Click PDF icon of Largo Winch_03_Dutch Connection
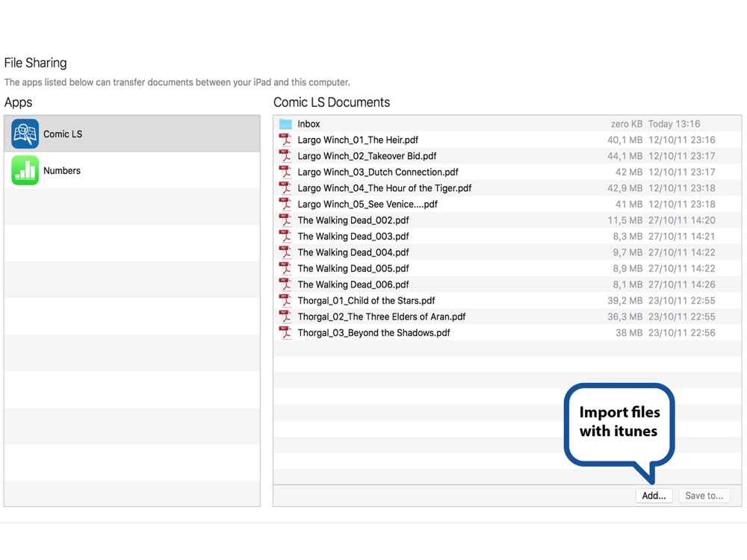 285,172
